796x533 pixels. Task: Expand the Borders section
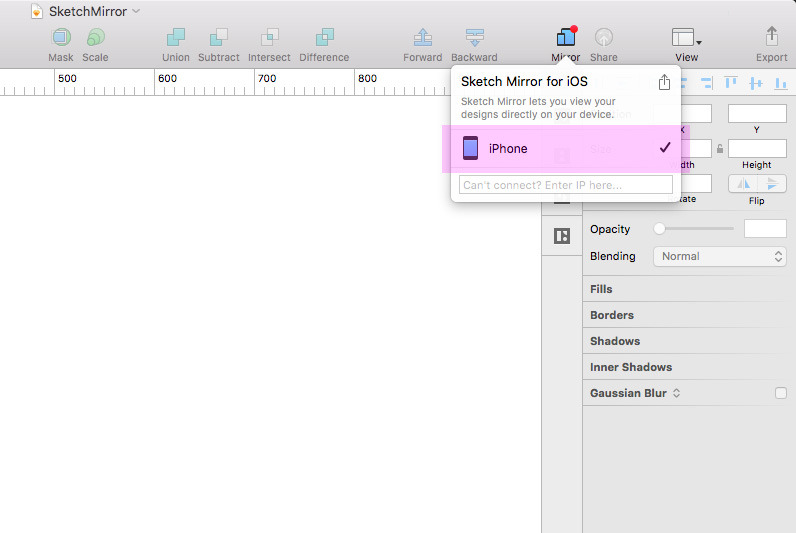pyautogui.click(x=612, y=315)
